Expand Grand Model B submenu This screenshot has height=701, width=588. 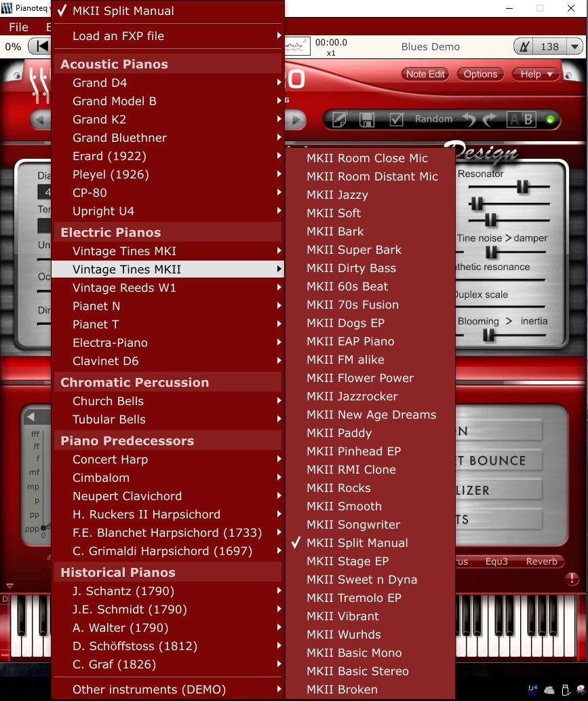[x=168, y=101]
